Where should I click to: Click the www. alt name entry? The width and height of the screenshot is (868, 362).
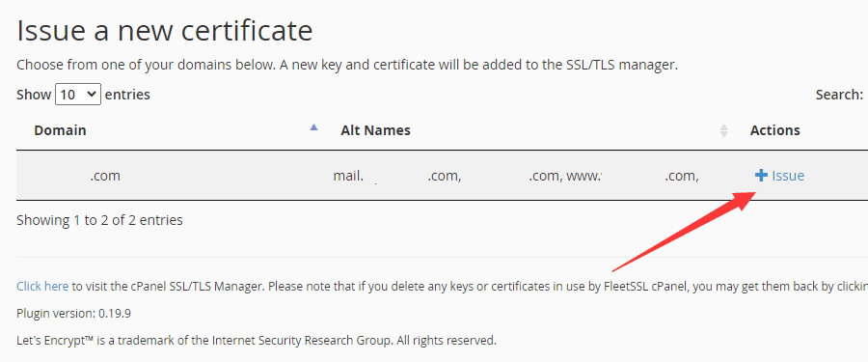pyautogui.click(x=583, y=176)
